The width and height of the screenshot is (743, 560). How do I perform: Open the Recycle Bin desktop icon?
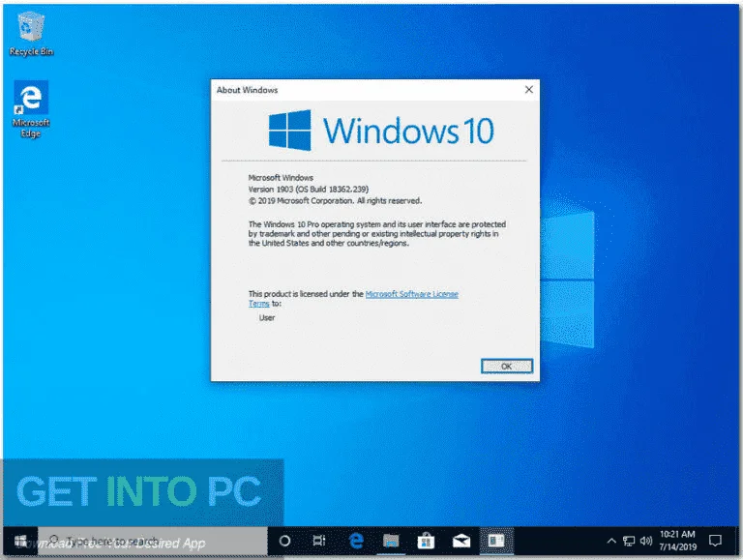tap(31, 34)
